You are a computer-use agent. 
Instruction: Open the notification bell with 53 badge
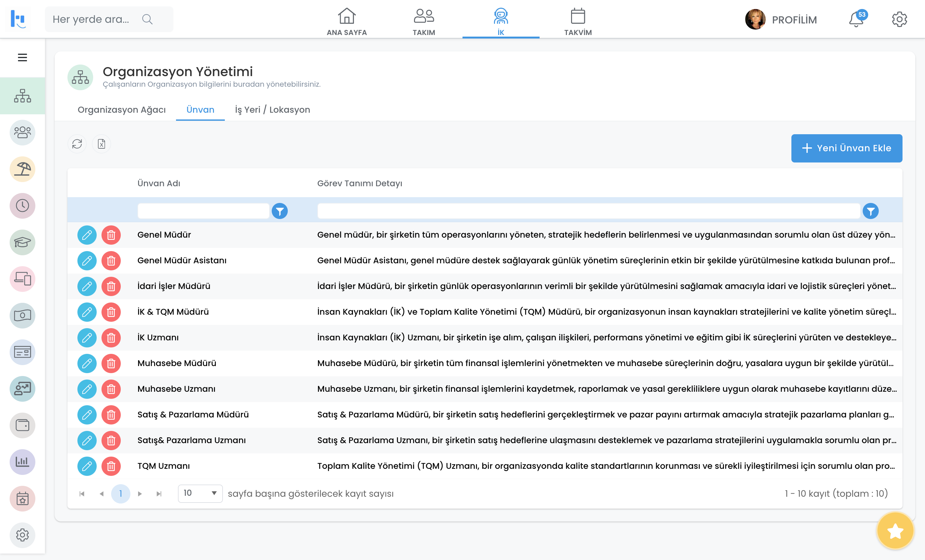click(x=856, y=20)
